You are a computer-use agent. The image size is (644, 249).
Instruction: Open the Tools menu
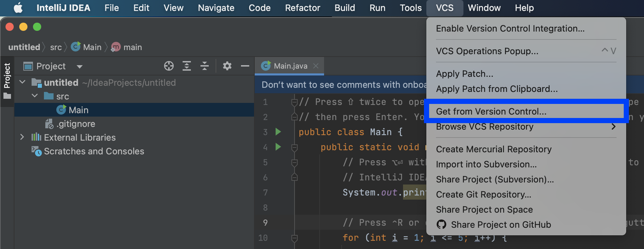(411, 8)
